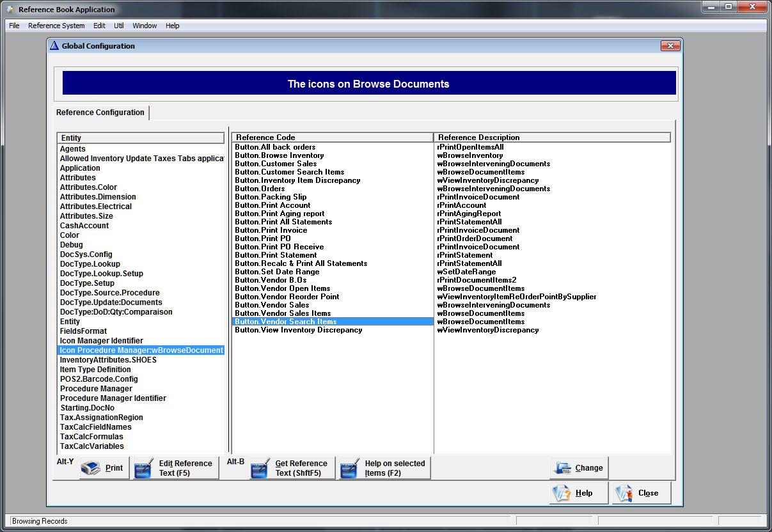Select TaxCalcFormulas in the entity list
The image size is (772, 532).
click(91, 437)
